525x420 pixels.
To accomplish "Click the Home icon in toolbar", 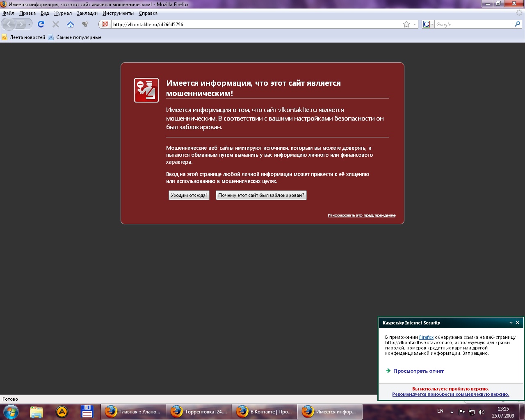I will (x=71, y=24).
